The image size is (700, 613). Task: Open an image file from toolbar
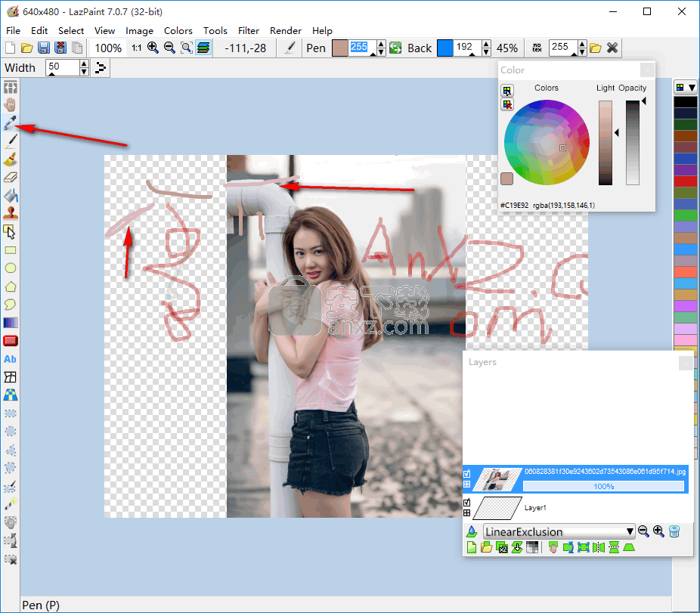[x=26, y=48]
